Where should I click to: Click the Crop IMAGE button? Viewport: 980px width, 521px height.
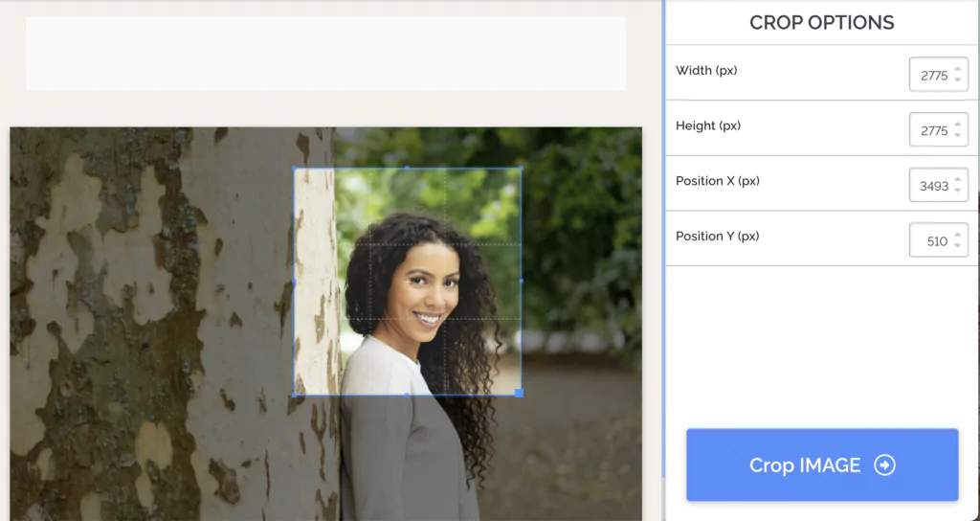822,464
